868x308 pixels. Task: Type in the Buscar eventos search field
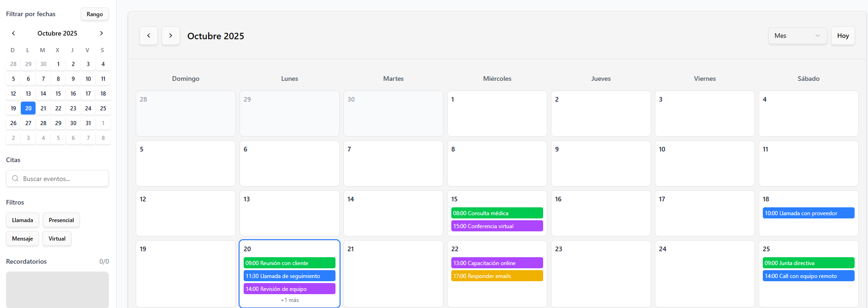click(62, 179)
